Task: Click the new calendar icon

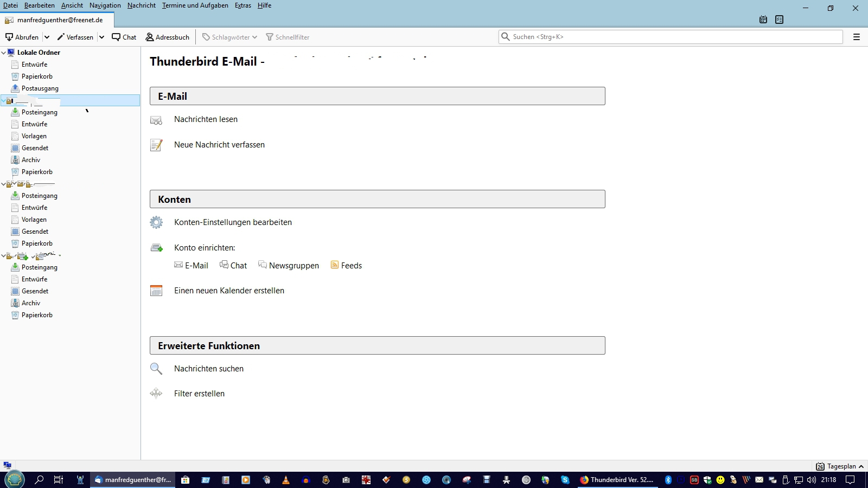Action: 156,291
